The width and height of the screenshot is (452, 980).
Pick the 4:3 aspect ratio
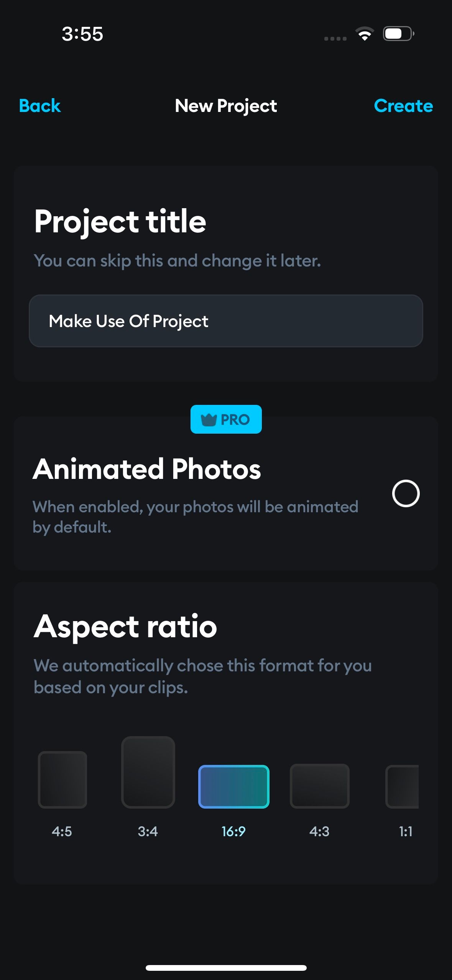pyautogui.click(x=320, y=785)
